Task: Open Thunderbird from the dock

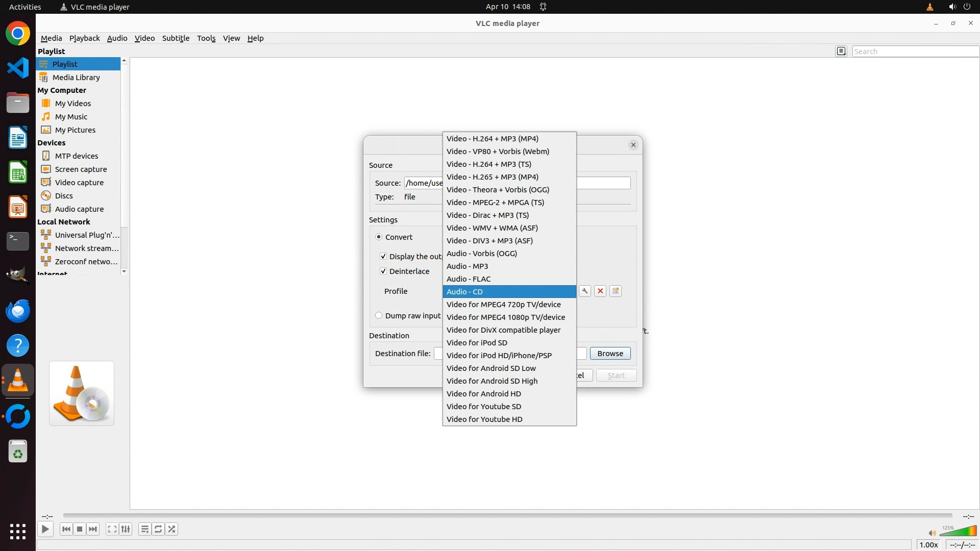Action: click(18, 311)
